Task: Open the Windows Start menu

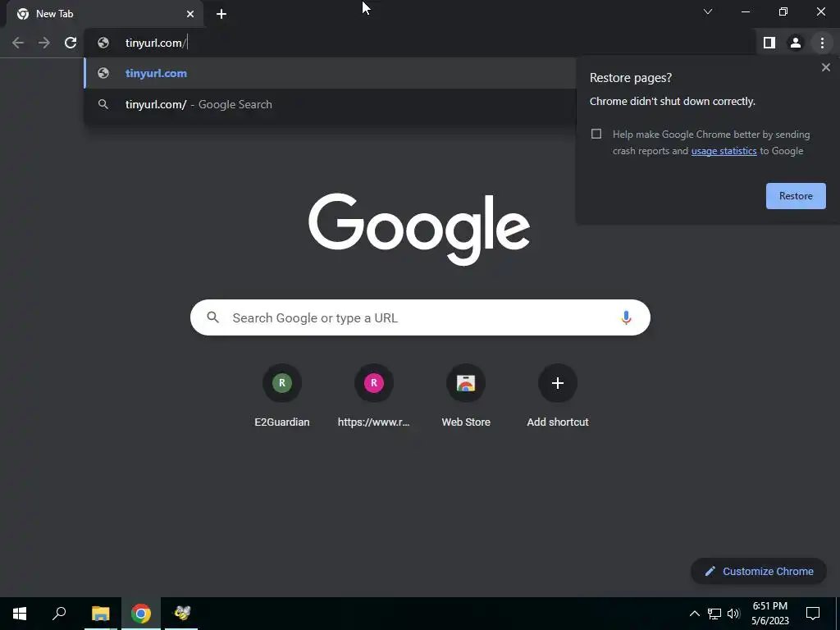Action: click(20, 614)
